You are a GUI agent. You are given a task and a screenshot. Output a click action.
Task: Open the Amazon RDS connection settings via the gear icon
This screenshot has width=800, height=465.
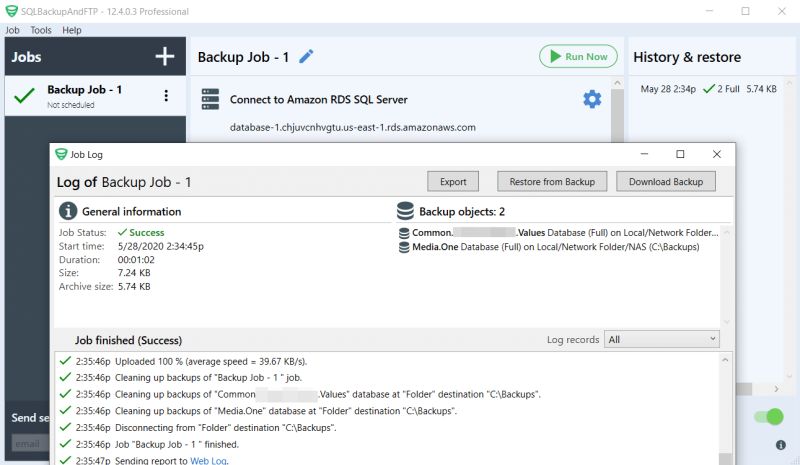tap(592, 99)
